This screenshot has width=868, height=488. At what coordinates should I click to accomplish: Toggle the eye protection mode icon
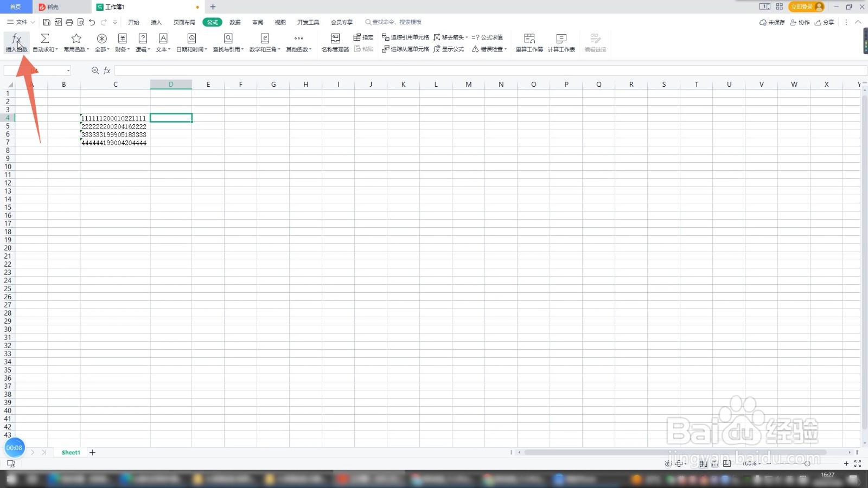668,464
